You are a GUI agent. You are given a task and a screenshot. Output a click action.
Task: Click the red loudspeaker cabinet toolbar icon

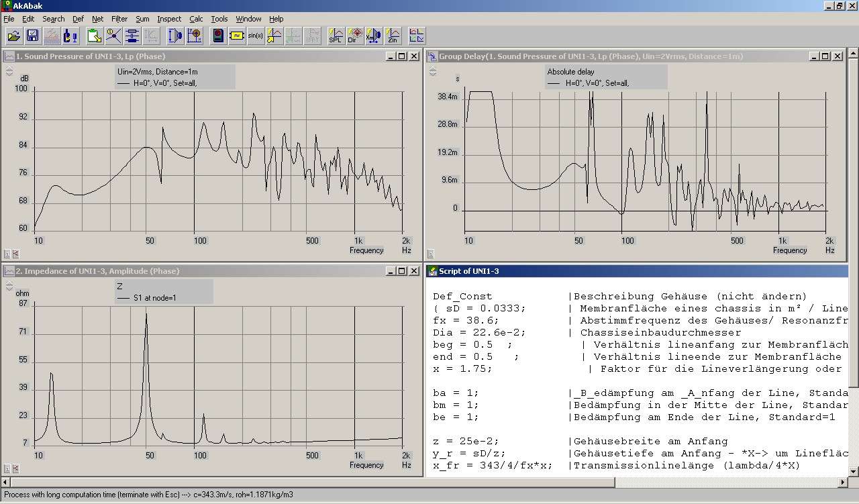(217, 36)
